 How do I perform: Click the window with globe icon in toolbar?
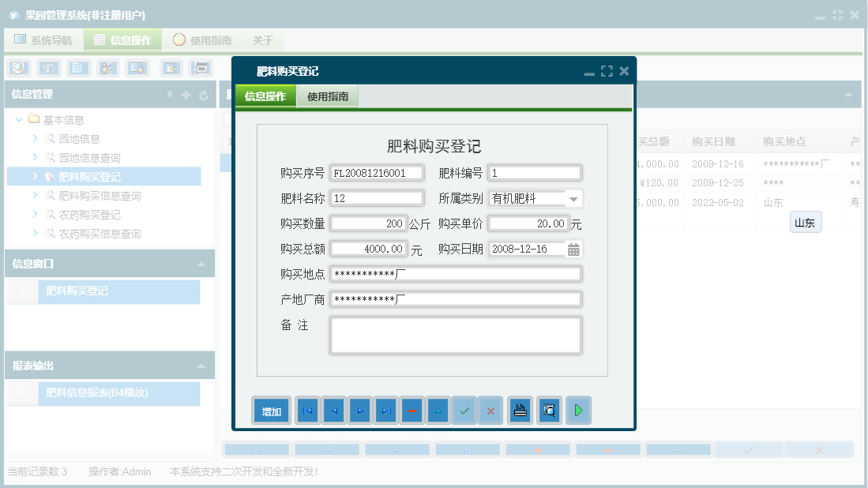click(x=137, y=68)
